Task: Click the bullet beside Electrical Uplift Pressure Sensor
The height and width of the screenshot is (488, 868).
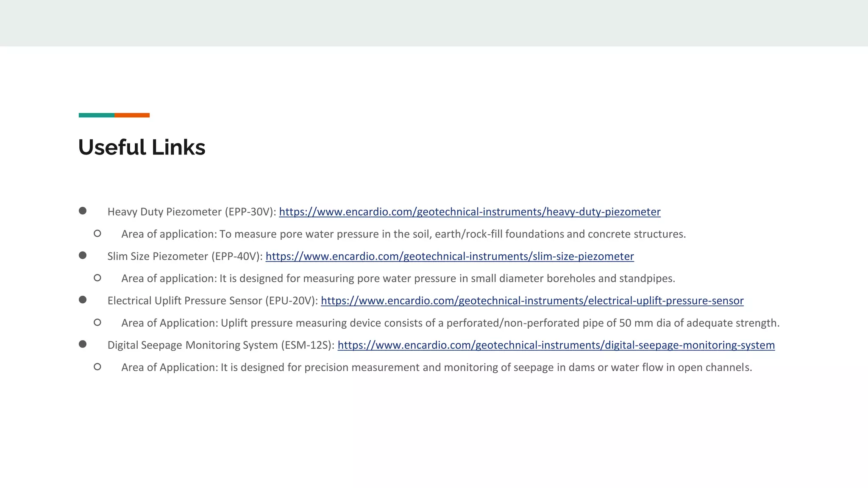Action: point(83,299)
